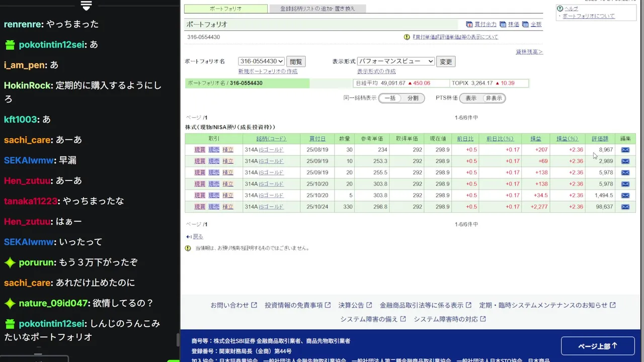Switch to the ポートフォリオ tab
Image resolution: width=644 pixels, height=362 pixels.
pos(226,9)
